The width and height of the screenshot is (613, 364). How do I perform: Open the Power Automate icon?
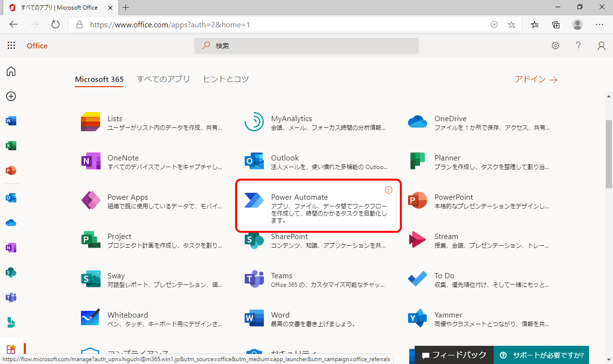click(254, 201)
